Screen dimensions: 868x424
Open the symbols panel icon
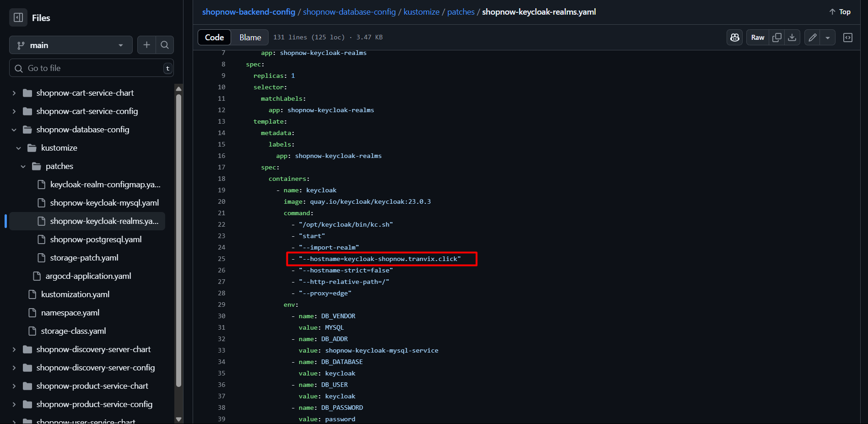pyautogui.click(x=848, y=38)
